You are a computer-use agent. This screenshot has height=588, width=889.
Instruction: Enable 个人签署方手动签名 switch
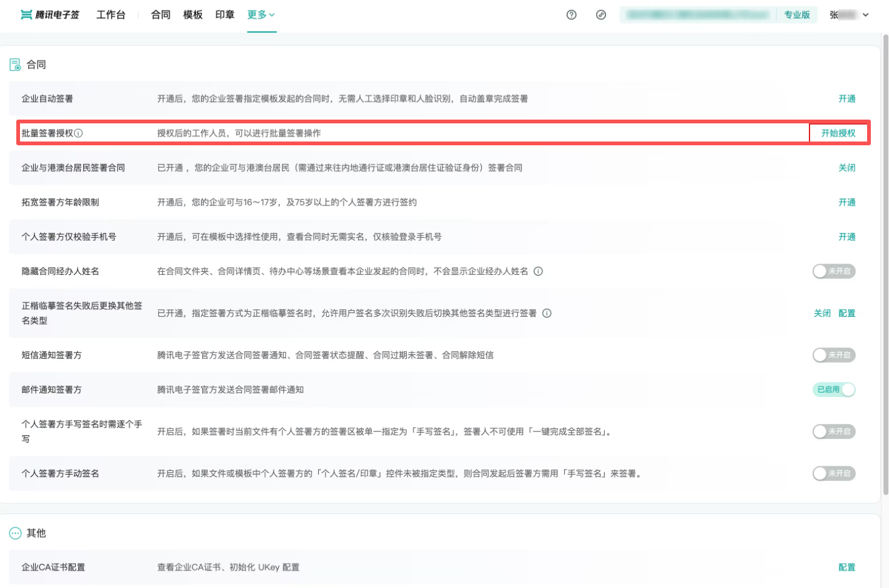[834, 473]
